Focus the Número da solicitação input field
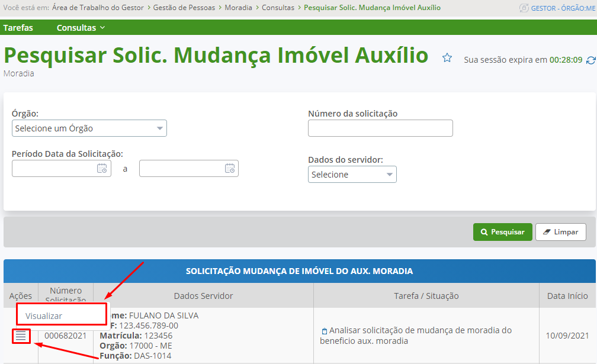Viewport: 597px width, 364px height. (x=380, y=128)
